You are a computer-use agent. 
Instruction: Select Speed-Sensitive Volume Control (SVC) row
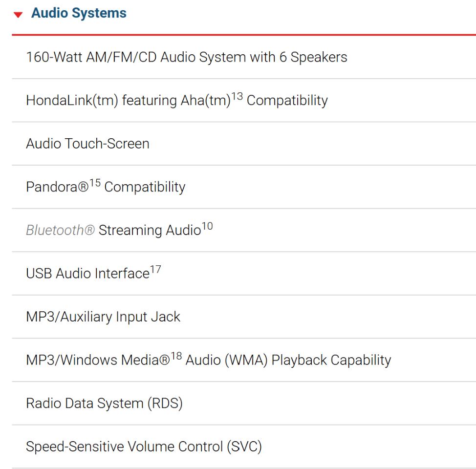(x=244, y=447)
